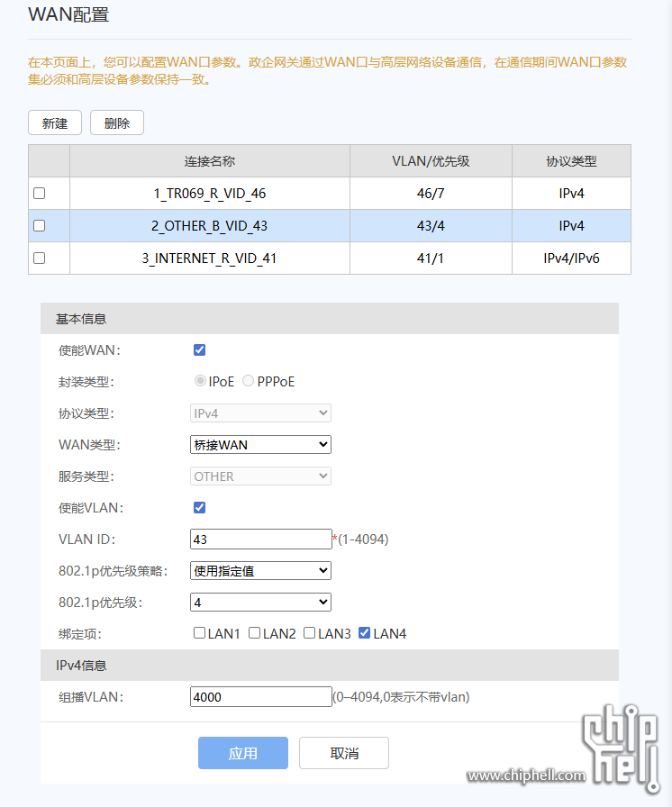
Task: Click the 协议类型 column header
Action: click(572, 161)
